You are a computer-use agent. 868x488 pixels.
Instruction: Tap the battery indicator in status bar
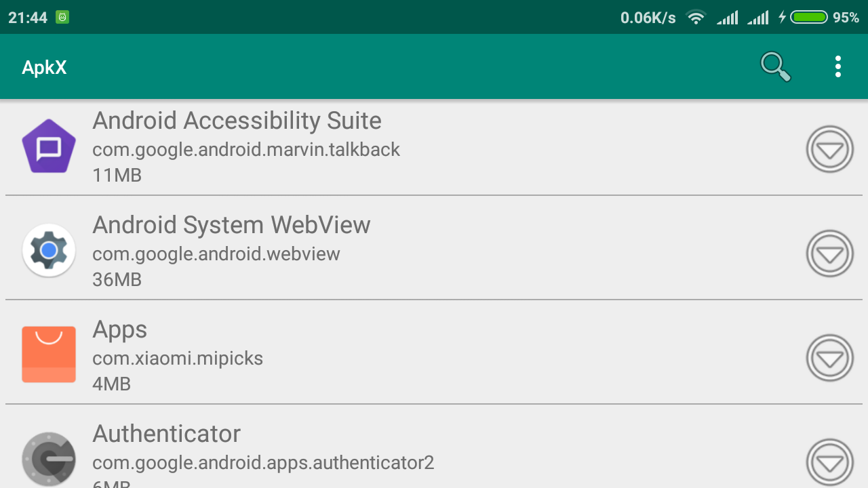tap(809, 18)
